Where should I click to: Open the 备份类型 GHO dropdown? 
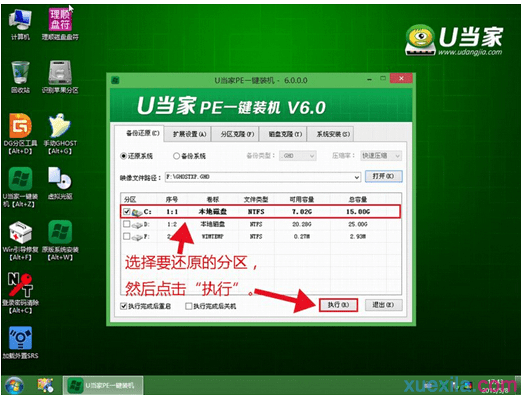(x=298, y=156)
